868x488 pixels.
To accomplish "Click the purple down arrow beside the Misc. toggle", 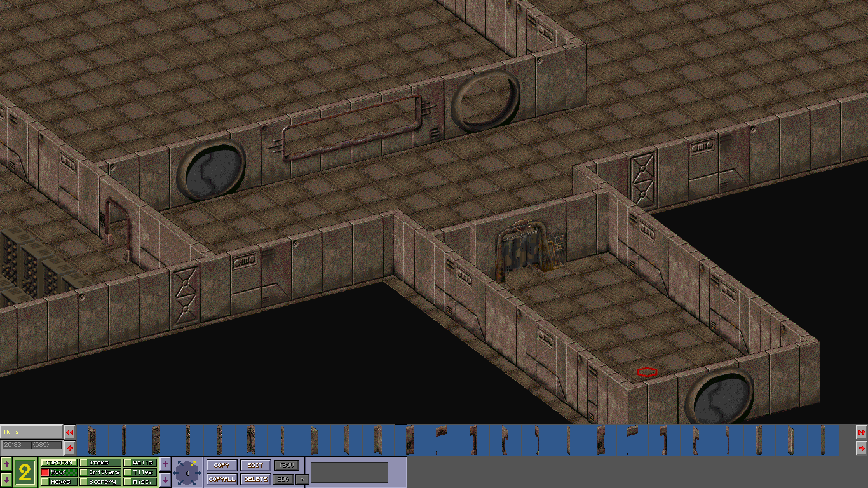I will pos(165,480).
